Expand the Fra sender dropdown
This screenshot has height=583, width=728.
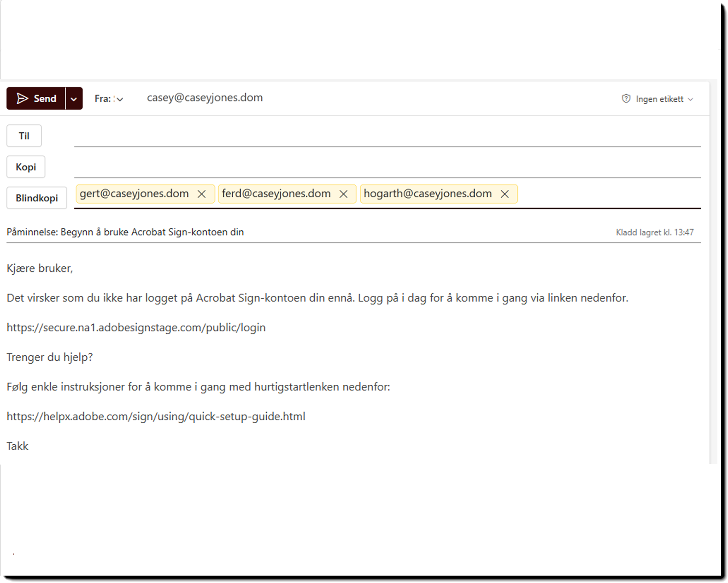119,99
